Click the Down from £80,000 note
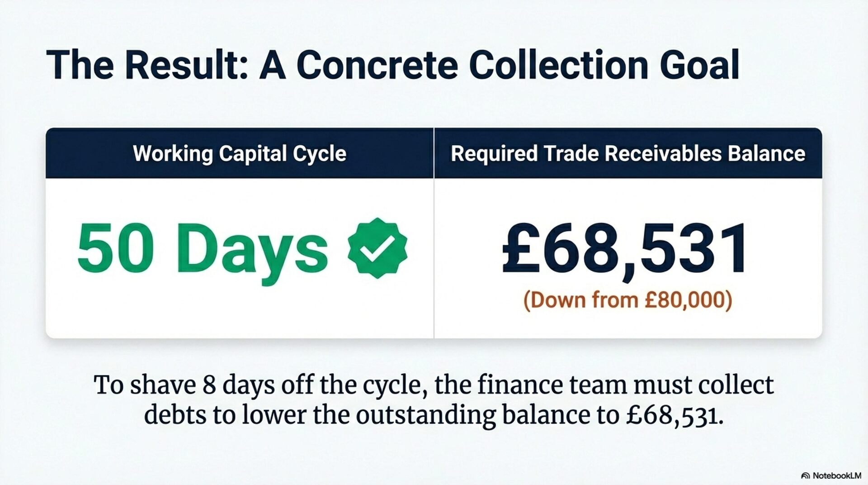This screenshot has width=868, height=485. [627, 300]
